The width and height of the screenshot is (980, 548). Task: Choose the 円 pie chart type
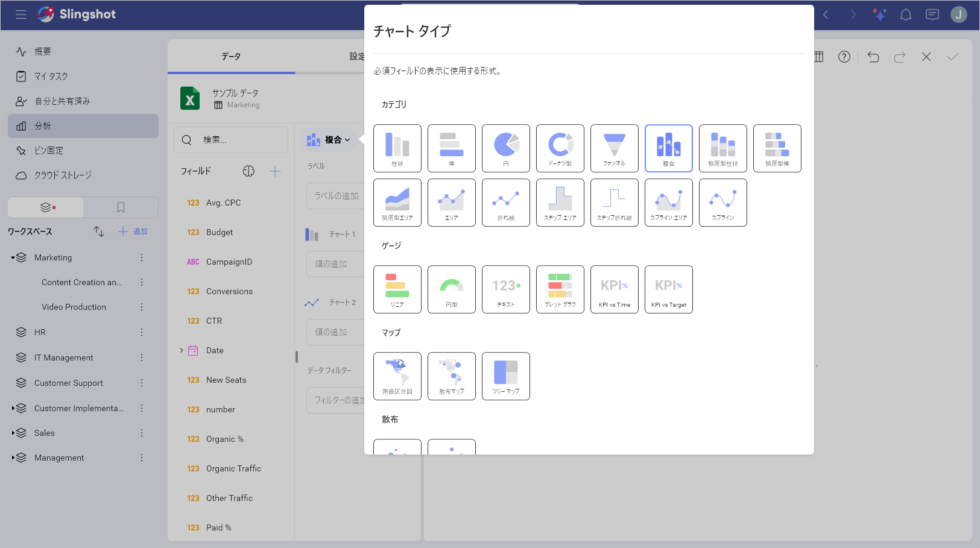click(x=506, y=148)
